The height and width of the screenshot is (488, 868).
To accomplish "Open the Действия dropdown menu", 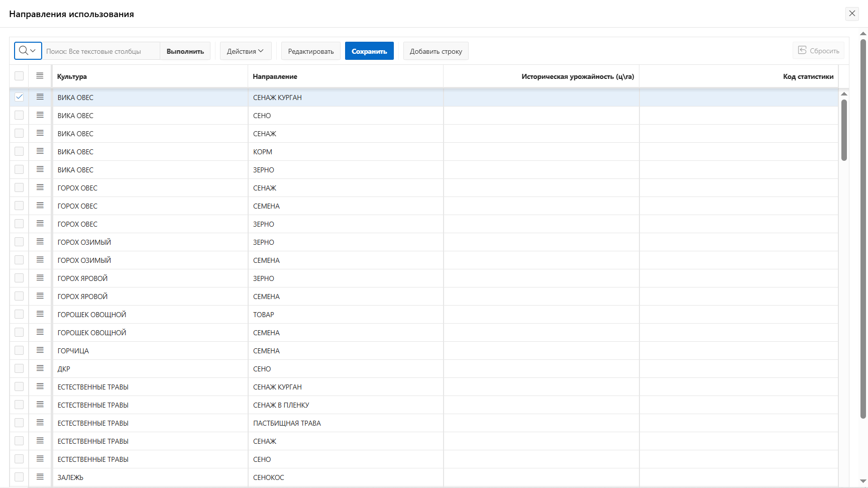I will (245, 51).
